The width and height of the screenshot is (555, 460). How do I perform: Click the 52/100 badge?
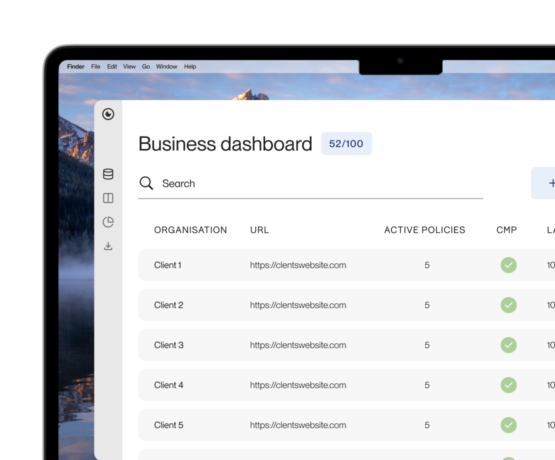click(346, 144)
